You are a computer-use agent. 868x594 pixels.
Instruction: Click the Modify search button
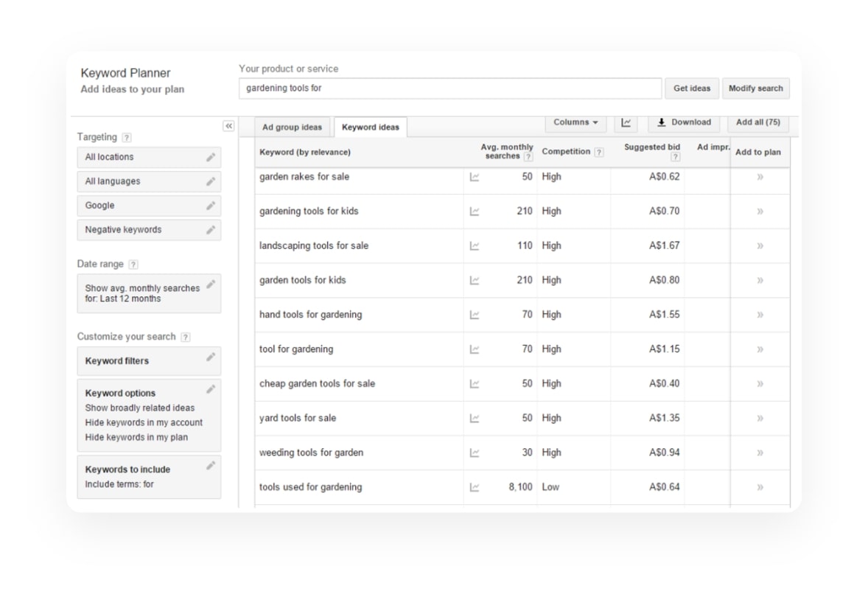[x=755, y=88]
